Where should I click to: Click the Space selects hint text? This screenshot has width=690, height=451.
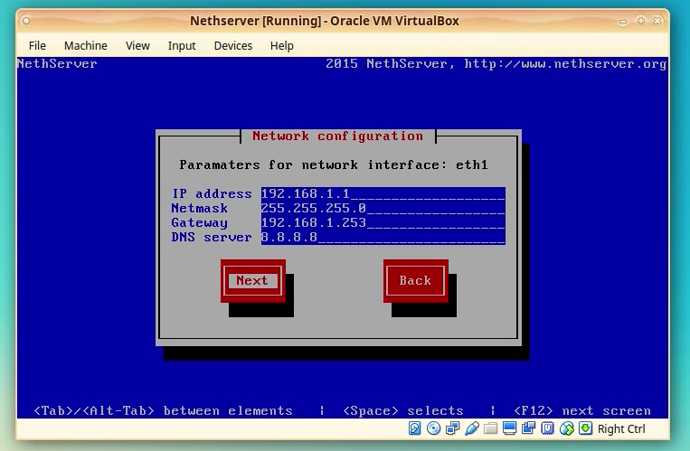tap(403, 411)
